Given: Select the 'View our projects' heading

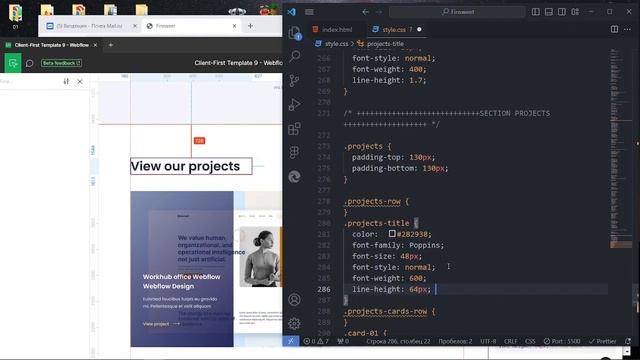Looking at the screenshot, I should tap(191, 166).
